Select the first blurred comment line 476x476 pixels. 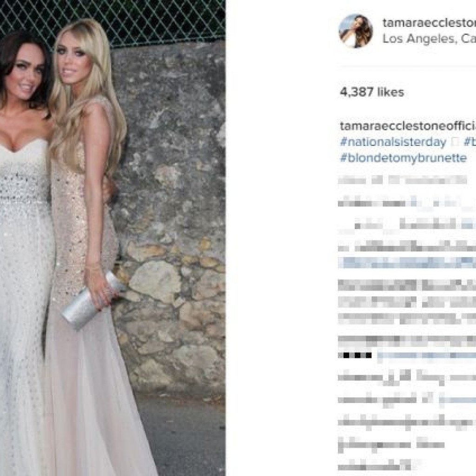click(x=403, y=180)
